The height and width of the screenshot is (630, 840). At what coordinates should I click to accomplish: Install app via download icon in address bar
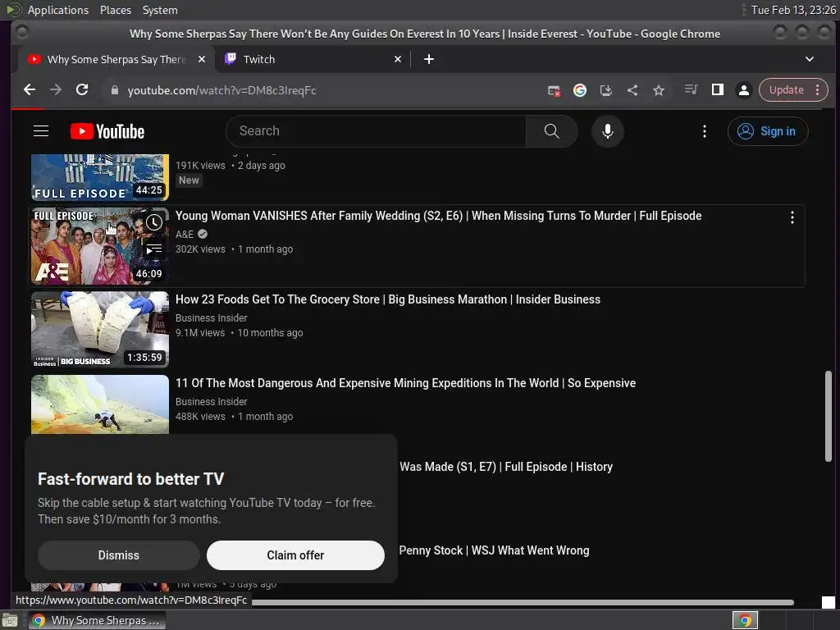pos(606,90)
